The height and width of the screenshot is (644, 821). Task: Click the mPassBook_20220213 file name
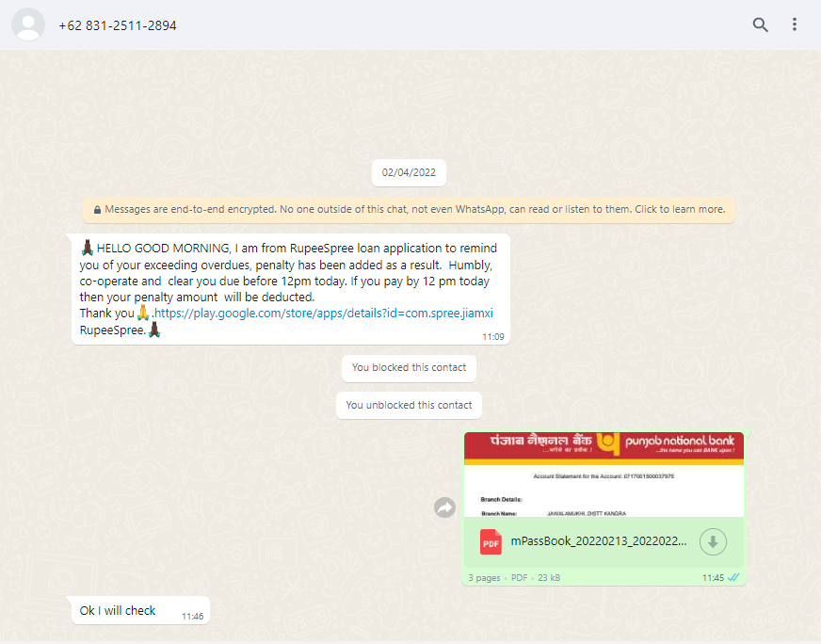(x=599, y=541)
